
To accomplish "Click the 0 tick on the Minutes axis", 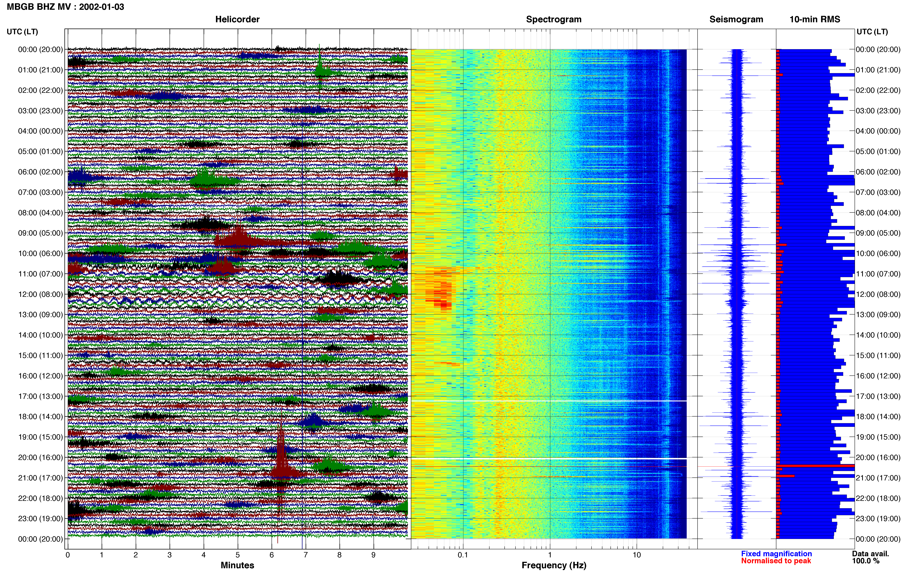I will click(x=68, y=555).
